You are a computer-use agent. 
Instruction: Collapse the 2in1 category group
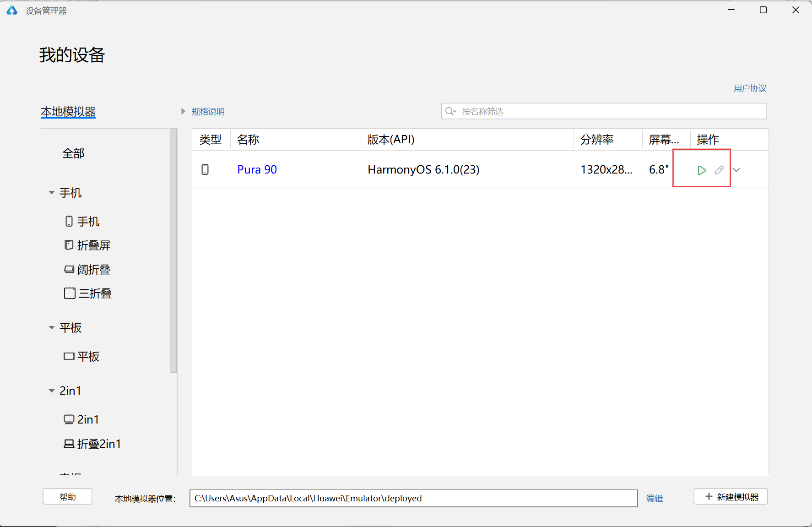point(52,391)
